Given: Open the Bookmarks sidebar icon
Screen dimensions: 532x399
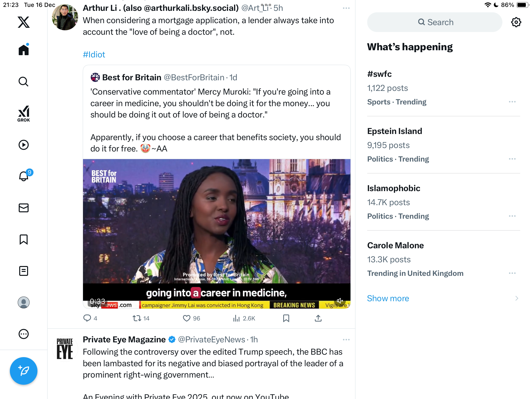Looking at the screenshot, I should 24,239.
